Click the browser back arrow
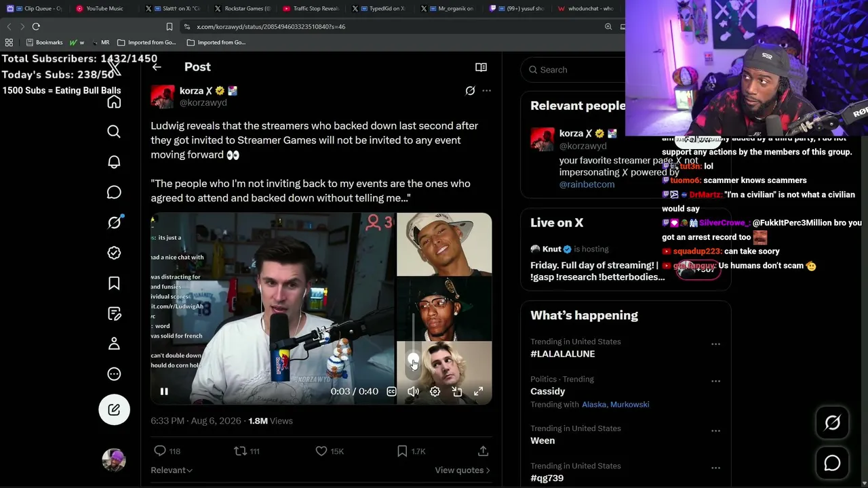Viewport: 868px width, 488px height. click(x=9, y=26)
